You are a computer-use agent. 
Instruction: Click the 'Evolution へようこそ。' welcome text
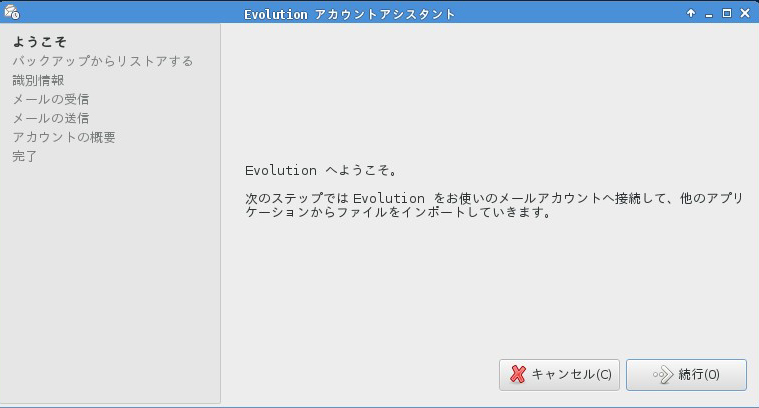click(x=321, y=171)
